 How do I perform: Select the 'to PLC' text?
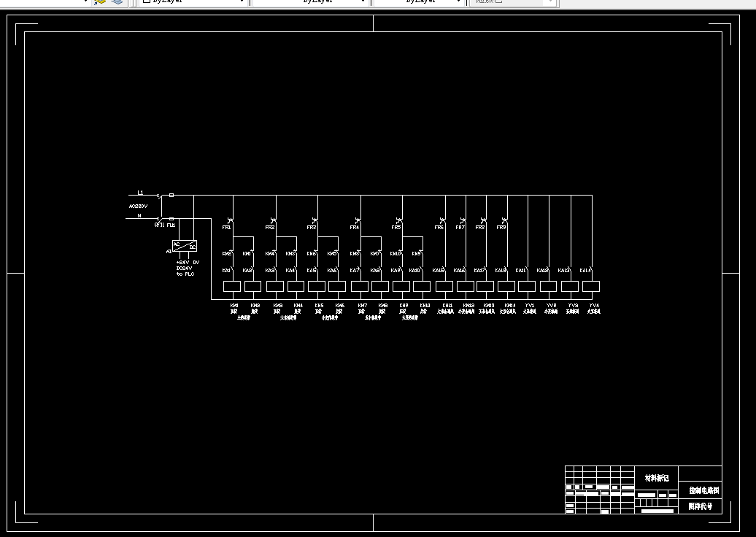coord(185,274)
